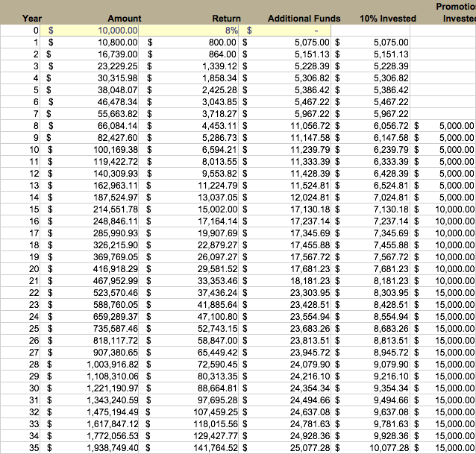Image resolution: width=476 pixels, height=454 pixels.
Task: Select 10% Invested cell 5,151.13
Action: point(370,54)
